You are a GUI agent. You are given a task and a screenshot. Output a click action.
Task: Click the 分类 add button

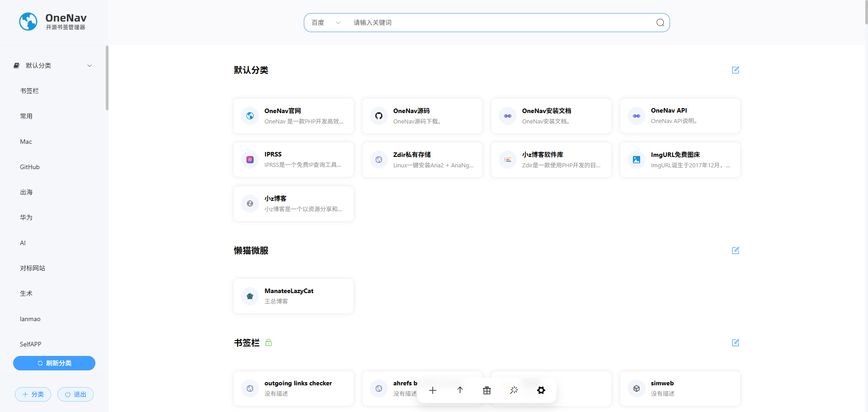(33, 394)
